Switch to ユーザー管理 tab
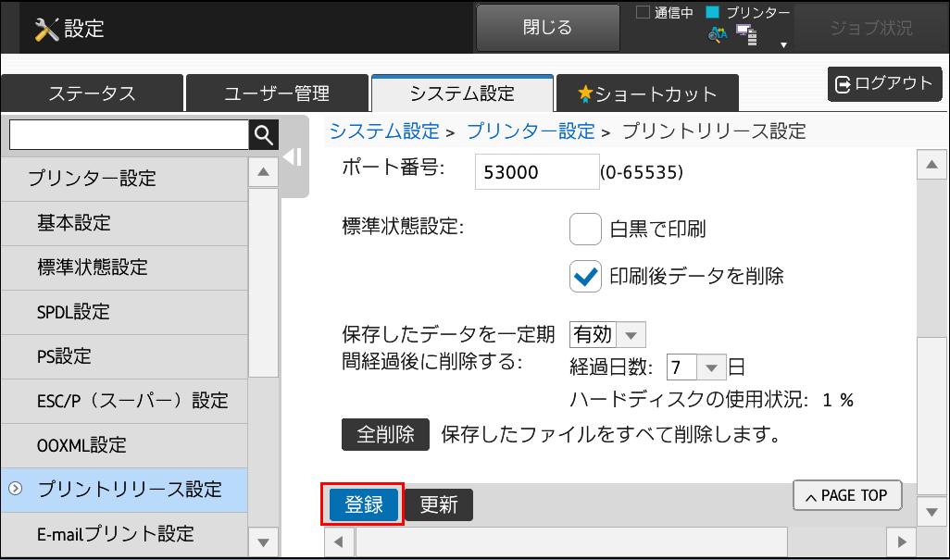Viewport: 950px width, 560px height. pos(278,93)
